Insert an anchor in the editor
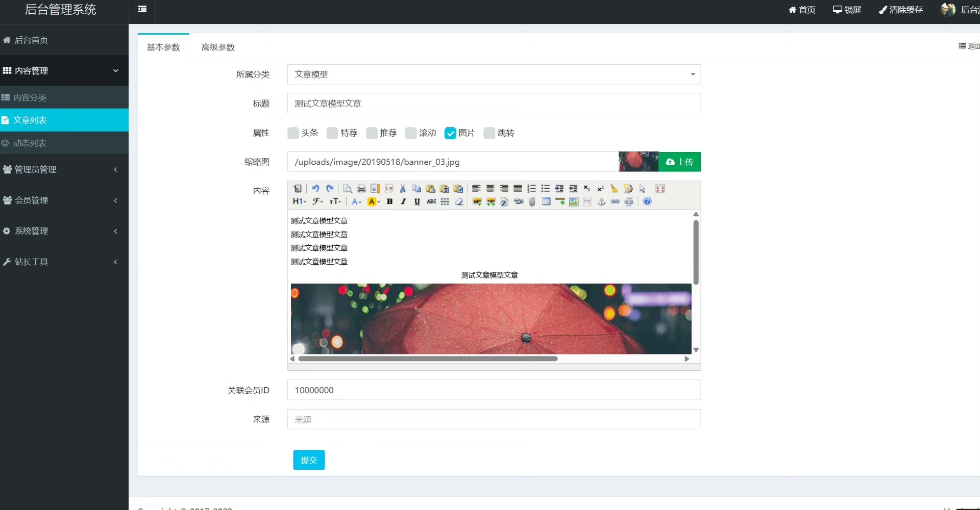The height and width of the screenshot is (510, 980). tap(602, 201)
